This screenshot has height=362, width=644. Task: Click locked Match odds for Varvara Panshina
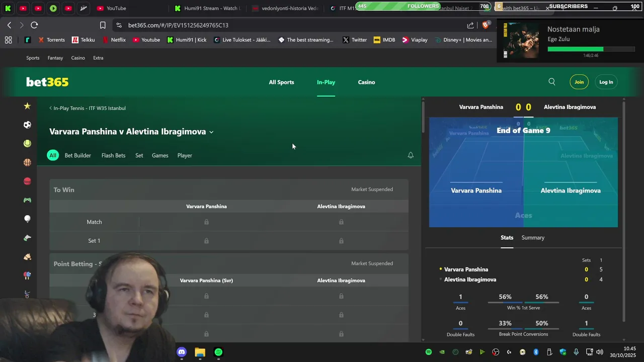point(206,222)
